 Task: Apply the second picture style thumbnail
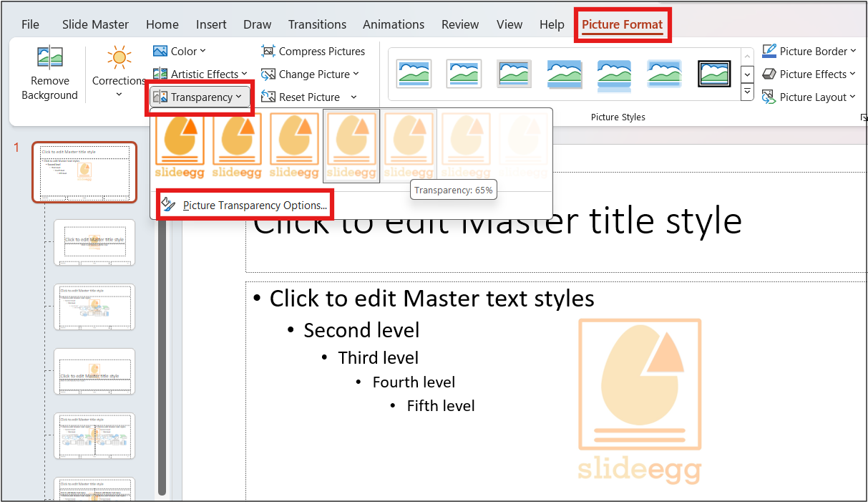pyautogui.click(x=464, y=73)
